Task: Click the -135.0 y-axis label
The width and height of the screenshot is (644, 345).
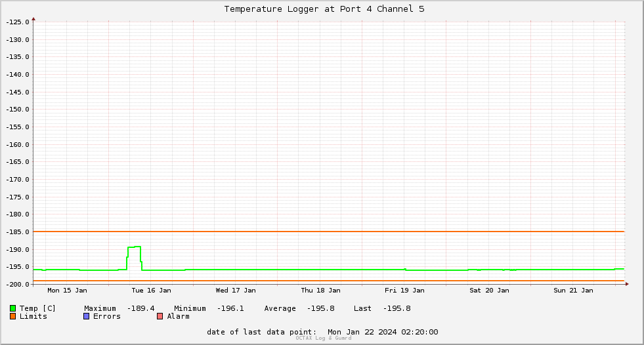Action: click(x=17, y=57)
